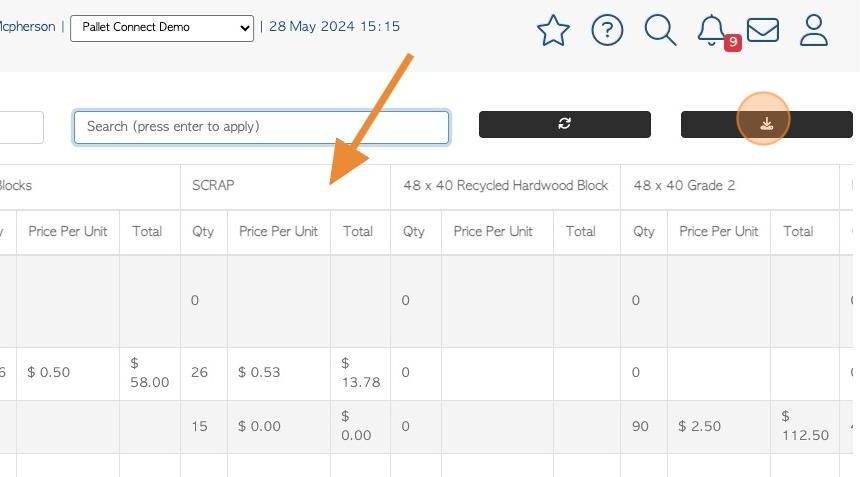Focus the Search (press enter to apply) field
860x477 pixels.
tap(262, 127)
